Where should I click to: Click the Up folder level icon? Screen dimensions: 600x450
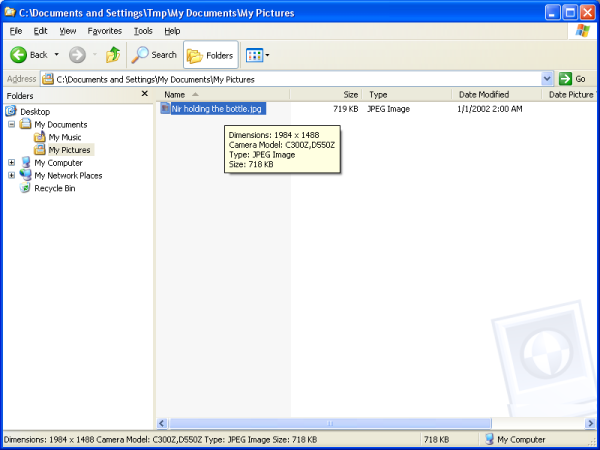113,55
